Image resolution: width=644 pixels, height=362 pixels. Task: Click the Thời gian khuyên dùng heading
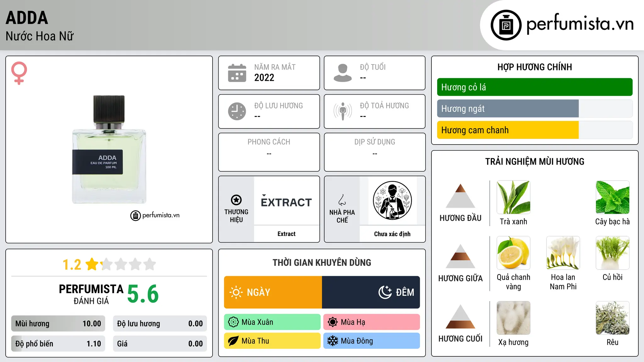(x=322, y=262)
